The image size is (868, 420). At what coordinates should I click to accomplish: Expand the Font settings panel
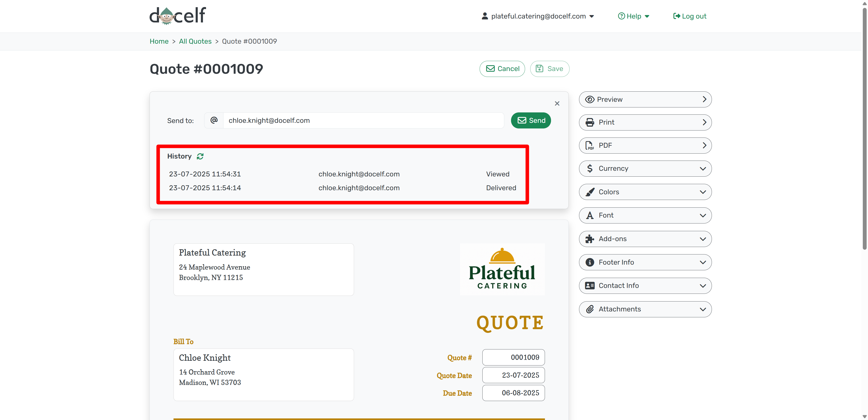click(x=645, y=215)
